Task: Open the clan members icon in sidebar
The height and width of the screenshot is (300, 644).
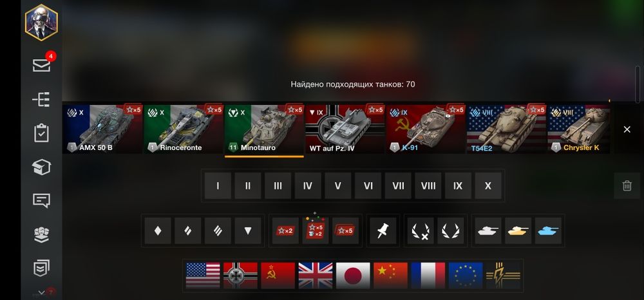Action: pos(41,234)
